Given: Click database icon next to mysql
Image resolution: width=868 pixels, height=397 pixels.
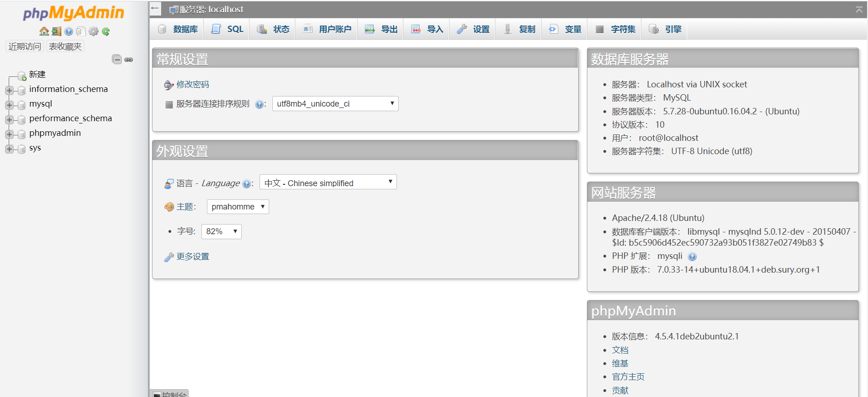Looking at the screenshot, I should pos(22,105).
